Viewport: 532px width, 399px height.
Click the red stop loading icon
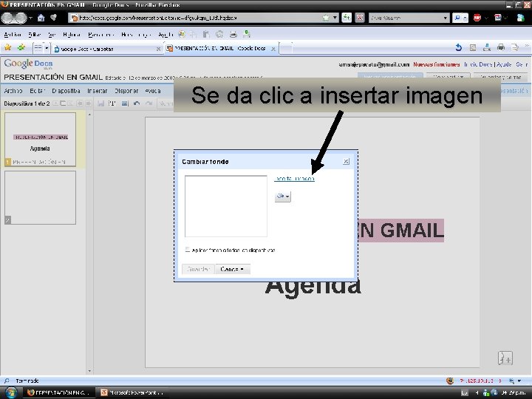tap(360, 18)
